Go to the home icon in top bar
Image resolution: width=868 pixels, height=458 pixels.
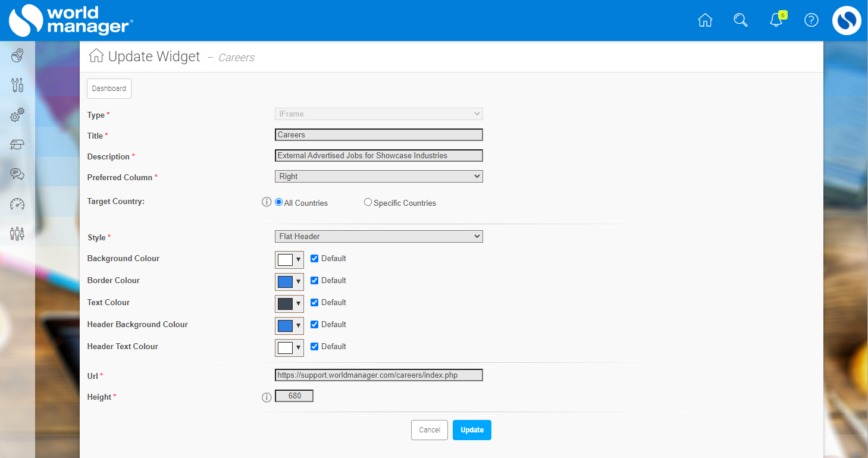pyautogui.click(x=705, y=20)
